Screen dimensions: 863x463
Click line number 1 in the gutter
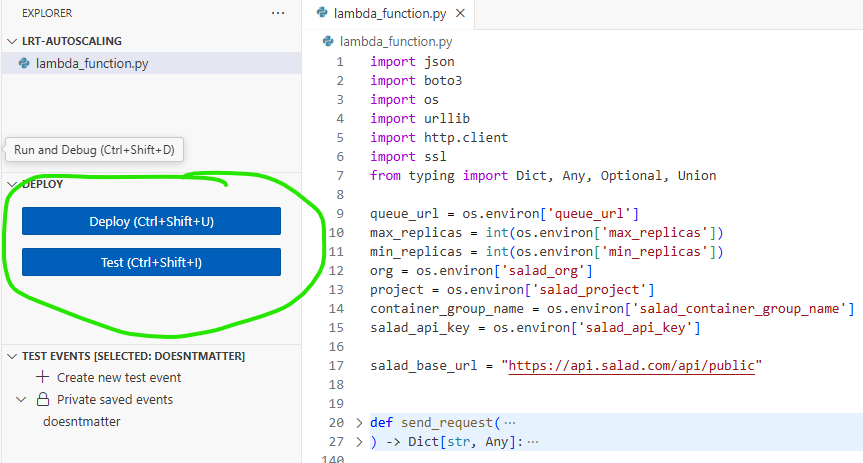click(x=340, y=62)
